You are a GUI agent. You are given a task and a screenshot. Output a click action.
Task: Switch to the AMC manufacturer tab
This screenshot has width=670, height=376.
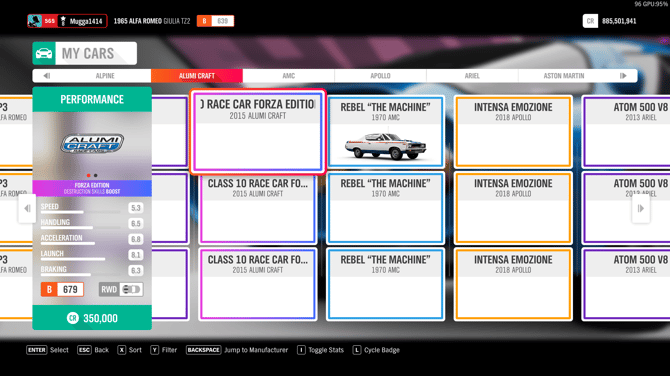[288, 76]
